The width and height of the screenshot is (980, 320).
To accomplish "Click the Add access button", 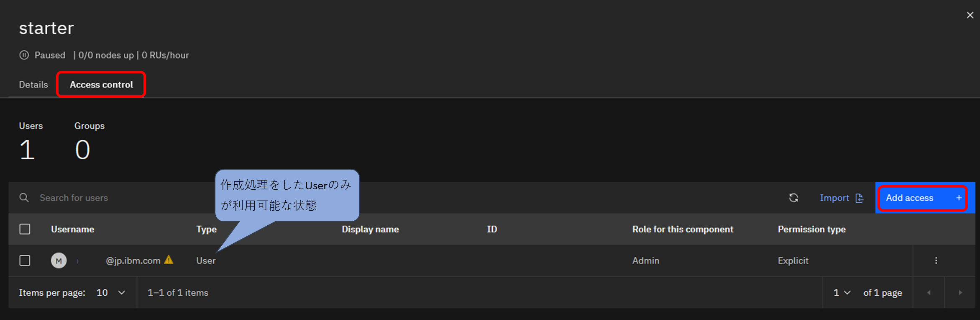I will click(x=923, y=198).
